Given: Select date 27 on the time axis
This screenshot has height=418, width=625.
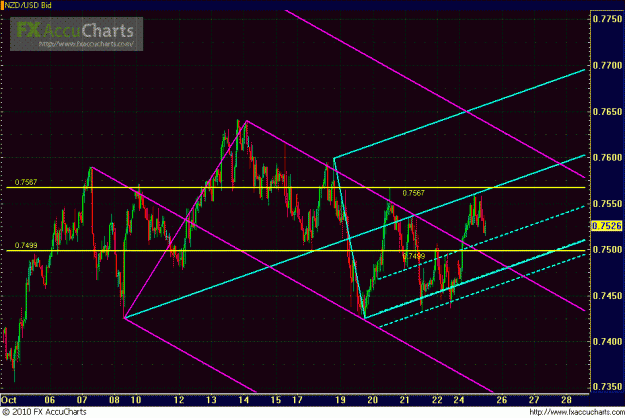Looking at the screenshot, I should [534, 400].
